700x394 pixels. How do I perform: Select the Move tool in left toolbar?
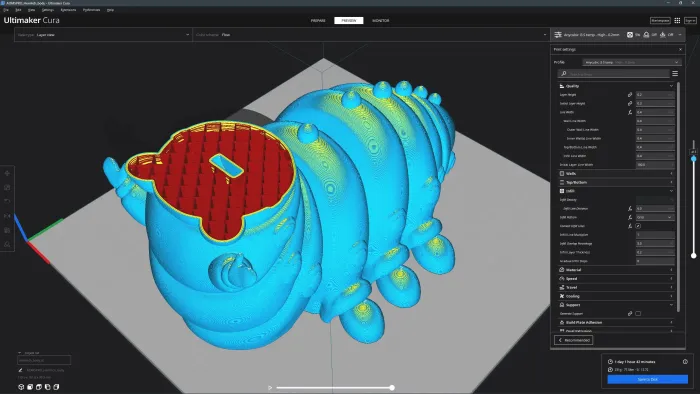pos(7,173)
